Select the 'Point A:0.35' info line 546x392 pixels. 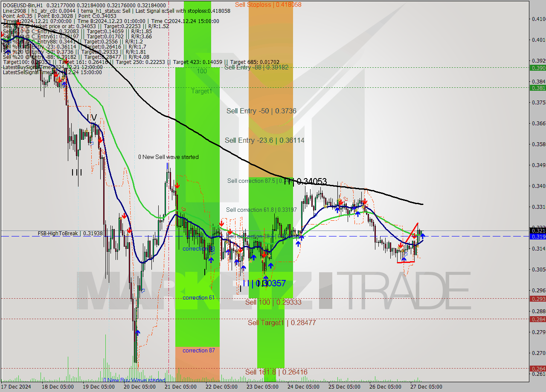click(60, 16)
